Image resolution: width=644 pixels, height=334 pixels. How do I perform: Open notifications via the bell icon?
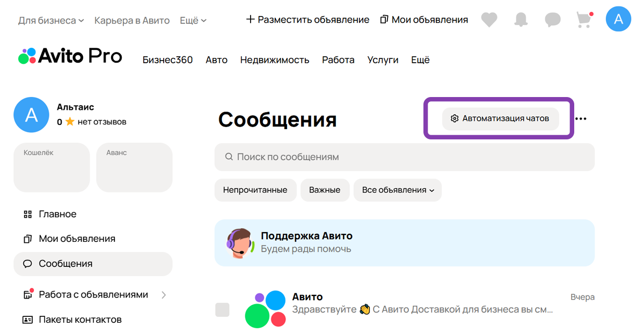coord(520,19)
